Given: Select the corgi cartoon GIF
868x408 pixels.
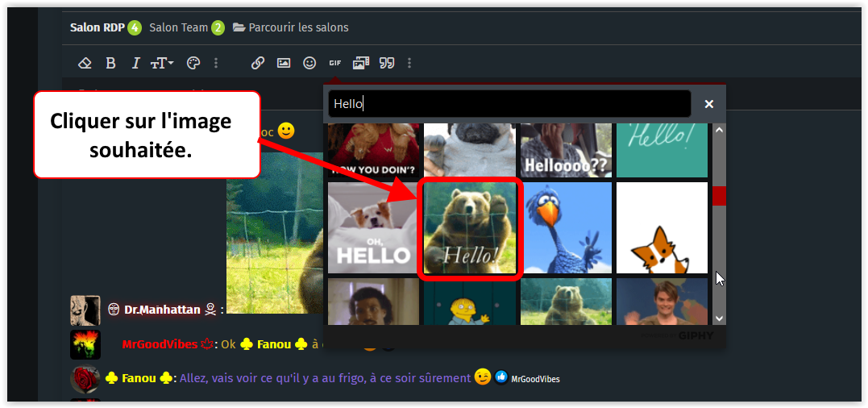Looking at the screenshot, I should click(662, 228).
